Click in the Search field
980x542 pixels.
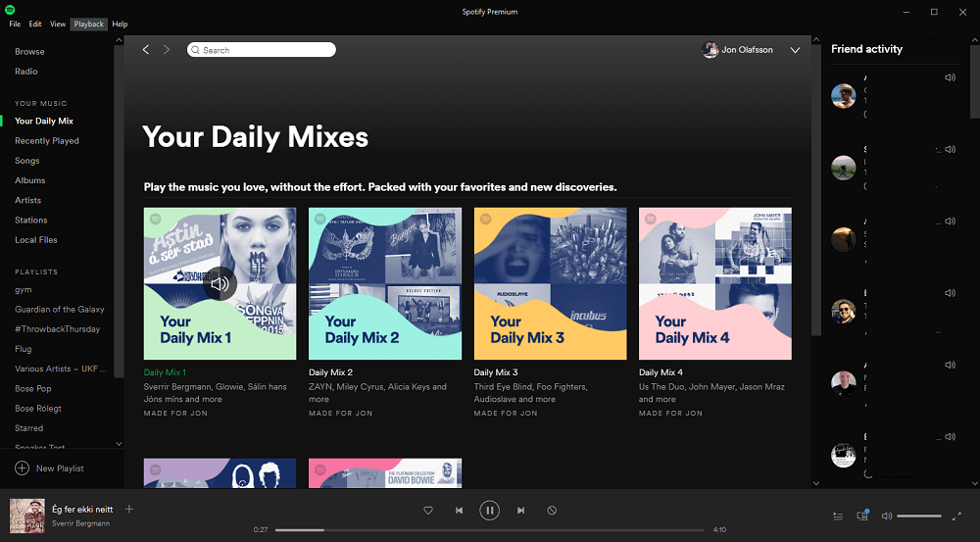point(262,49)
